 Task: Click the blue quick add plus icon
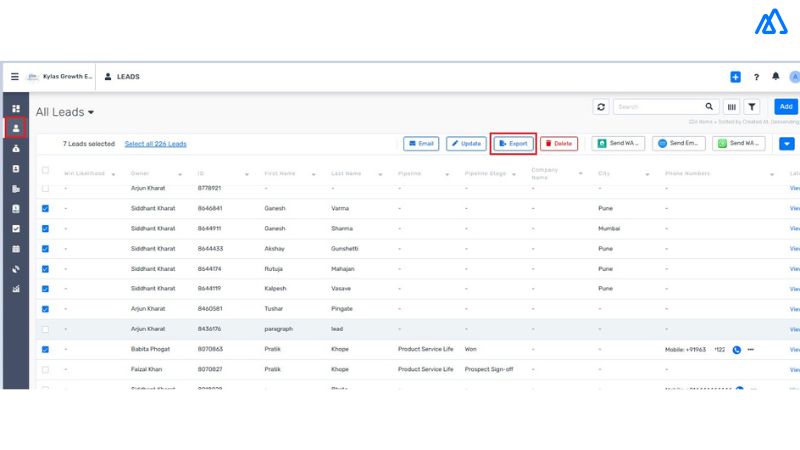tap(735, 77)
